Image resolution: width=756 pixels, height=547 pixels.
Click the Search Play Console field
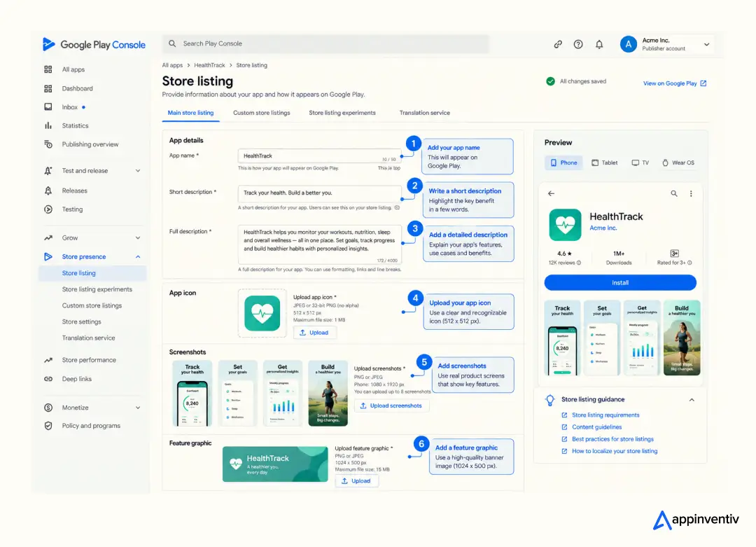(325, 43)
